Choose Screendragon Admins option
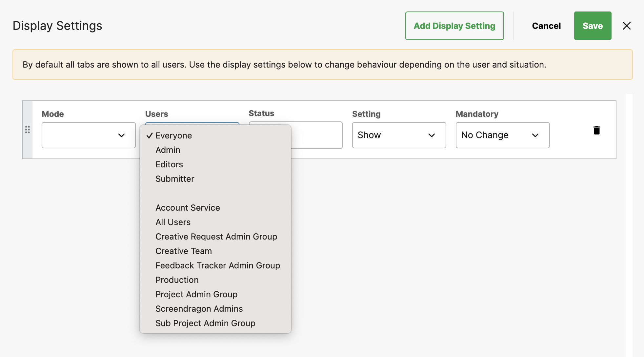 pos(199,309)
